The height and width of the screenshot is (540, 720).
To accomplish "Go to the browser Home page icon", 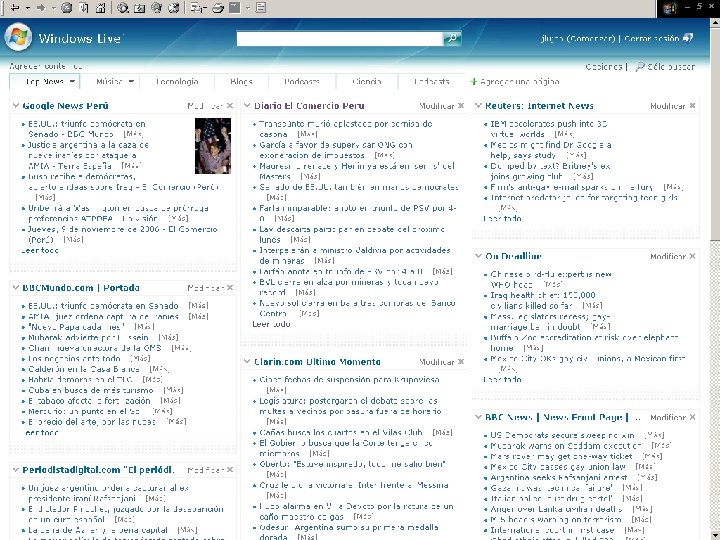I will point(101,8).
